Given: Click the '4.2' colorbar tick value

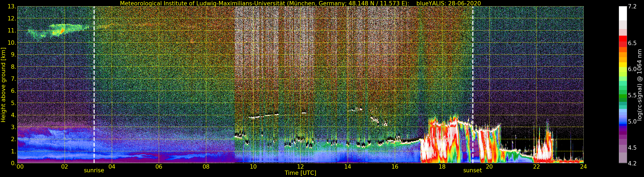Looking at the screenshot, I should (x=632, y=163).
